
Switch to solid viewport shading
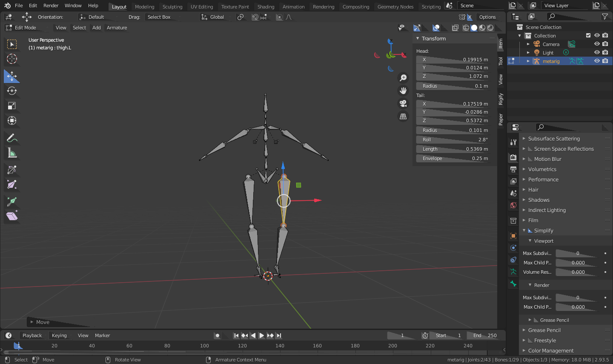[x=474, y=28]
